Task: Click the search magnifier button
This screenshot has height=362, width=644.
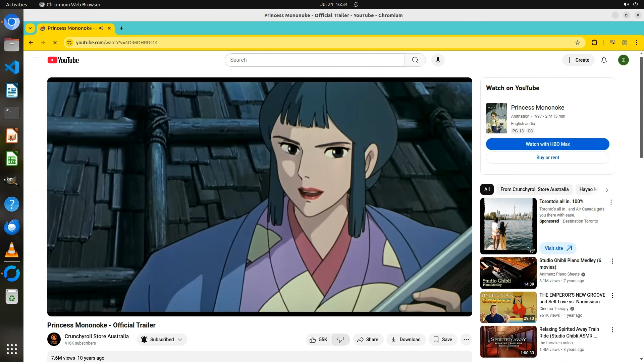Action: (415, 60)
